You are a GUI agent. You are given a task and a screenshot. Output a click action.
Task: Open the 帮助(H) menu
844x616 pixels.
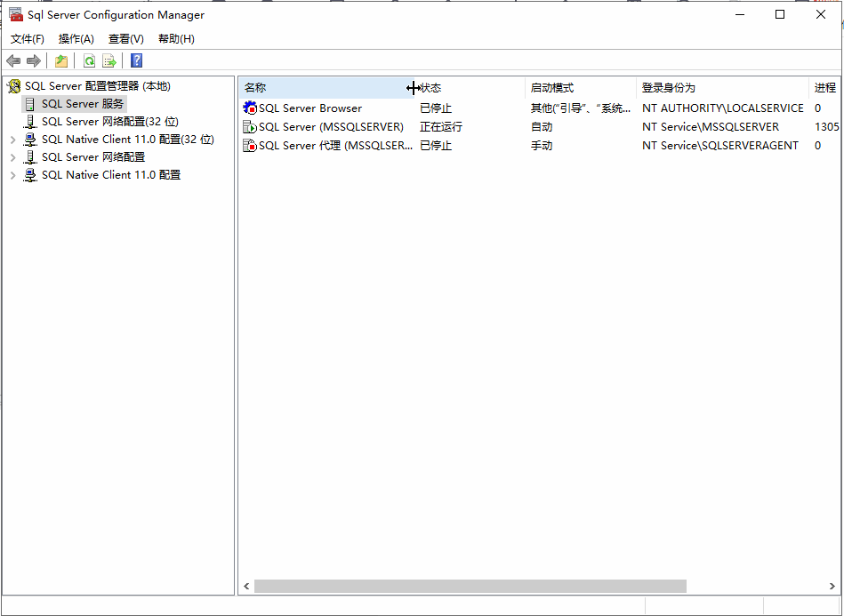(176, 39)
